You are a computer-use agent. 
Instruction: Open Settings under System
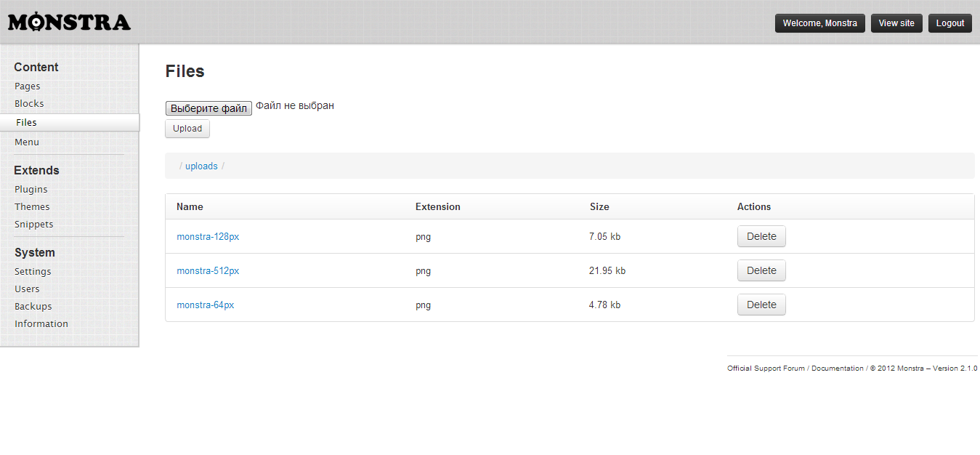tap(33, 271)
